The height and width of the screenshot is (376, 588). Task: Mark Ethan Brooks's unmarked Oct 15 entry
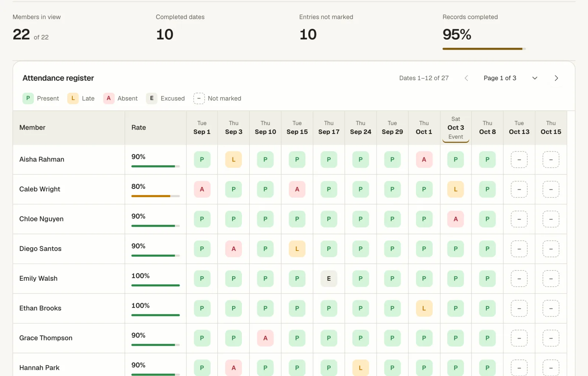pyautogui.click(x=551, y=309)
